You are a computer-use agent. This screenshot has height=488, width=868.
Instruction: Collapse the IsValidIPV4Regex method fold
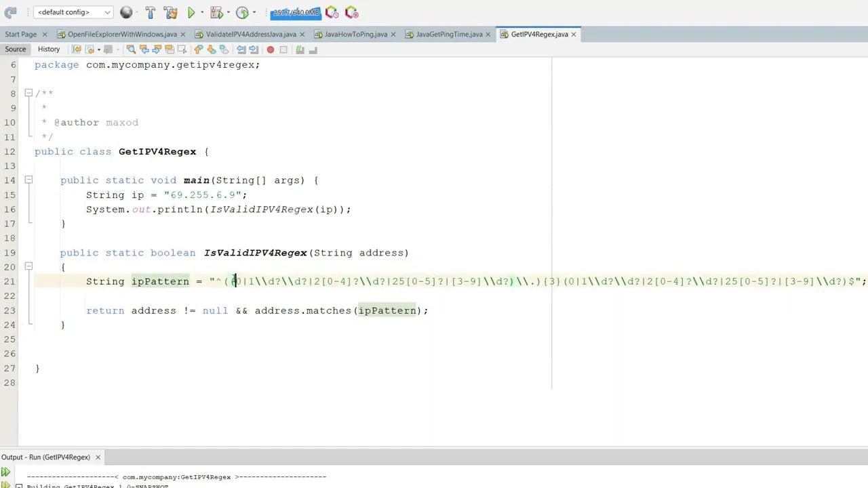[28, 267]
